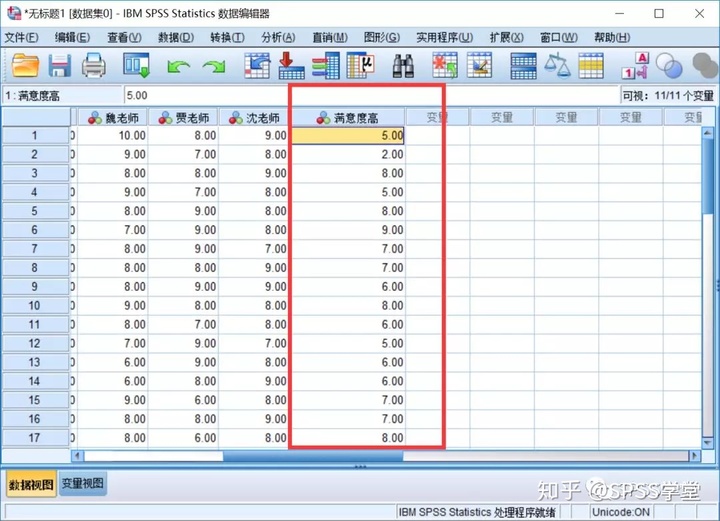This screenshot has height=521, width=720.
Task: Click the highlighted 满意度高 cell in row 1
Action: 348,135
